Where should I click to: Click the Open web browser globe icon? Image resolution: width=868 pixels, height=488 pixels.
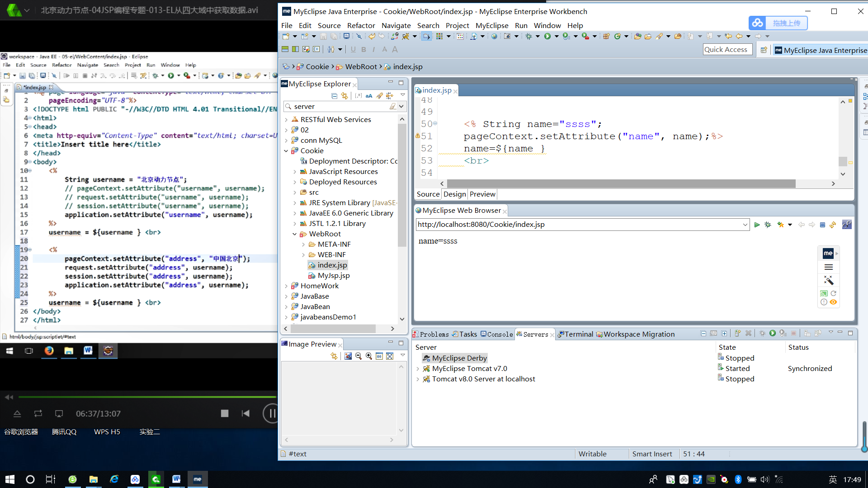494,36
